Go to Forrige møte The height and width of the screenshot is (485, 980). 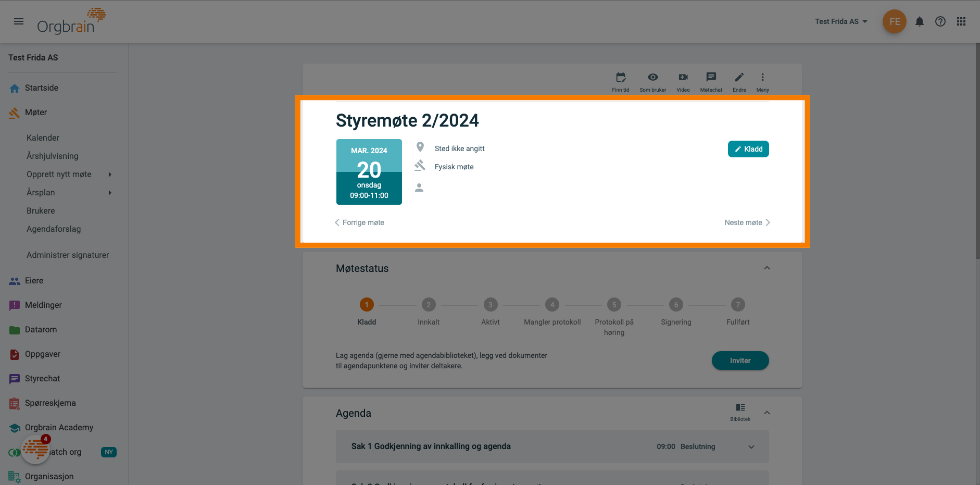point(359,222)
